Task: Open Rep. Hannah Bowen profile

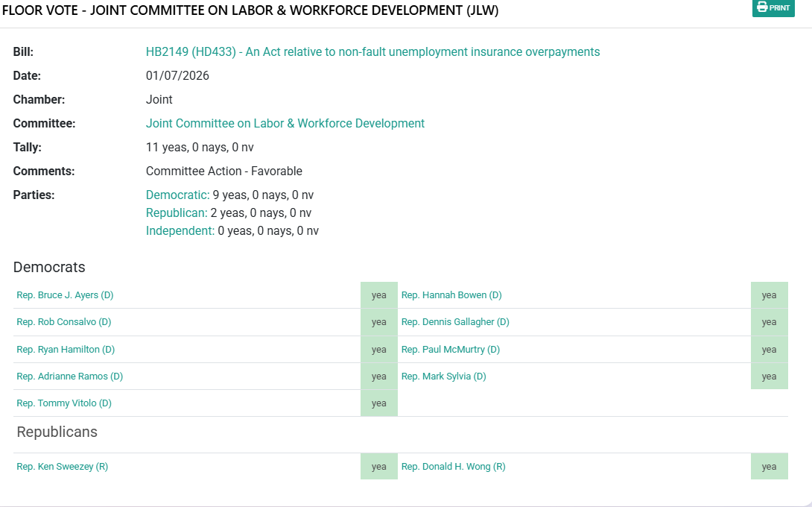Action: tap(451, 295)
